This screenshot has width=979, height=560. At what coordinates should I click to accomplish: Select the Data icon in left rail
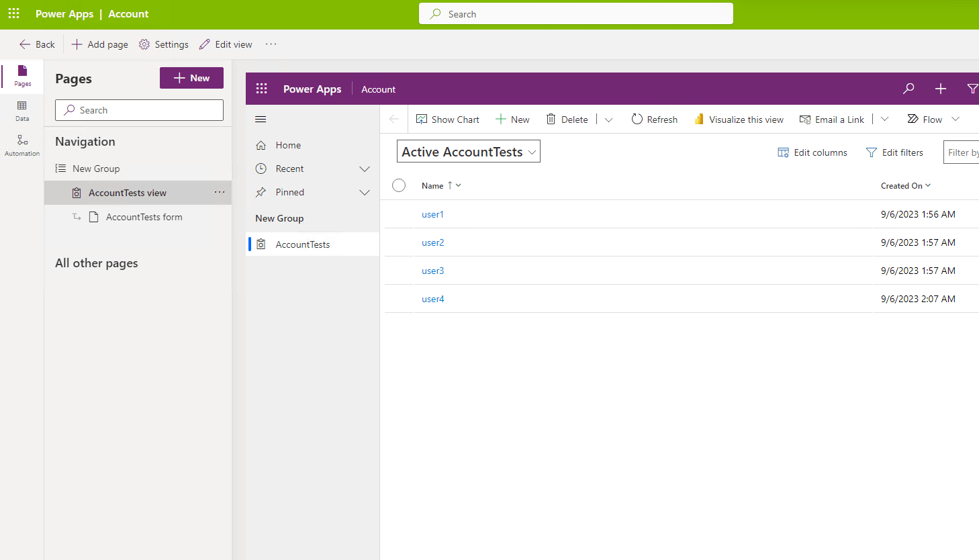pyautogui.click(x=22, y=111)
